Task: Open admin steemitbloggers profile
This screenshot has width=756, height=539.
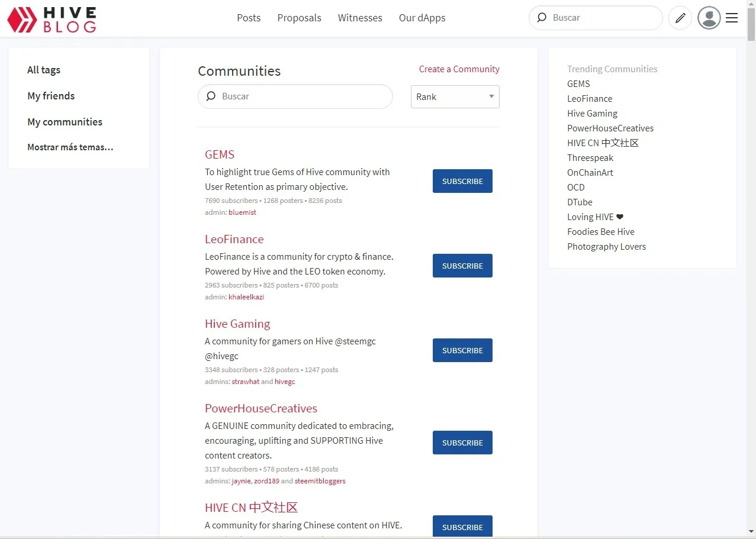Action: tap(320, 481)
